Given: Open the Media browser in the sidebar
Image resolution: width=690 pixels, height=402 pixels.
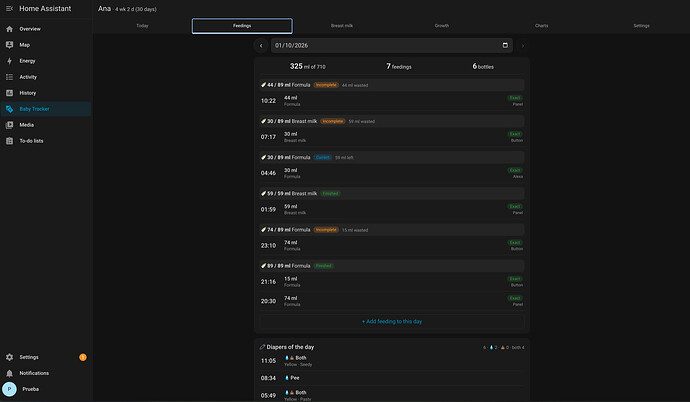Looking at the screenshot, I should tap(46, 125).
